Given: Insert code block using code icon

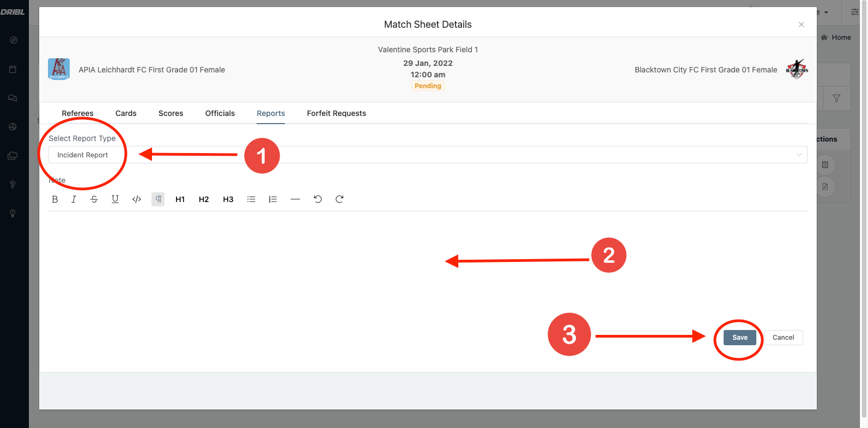Looking at the screenshot, I should point(137,199).
